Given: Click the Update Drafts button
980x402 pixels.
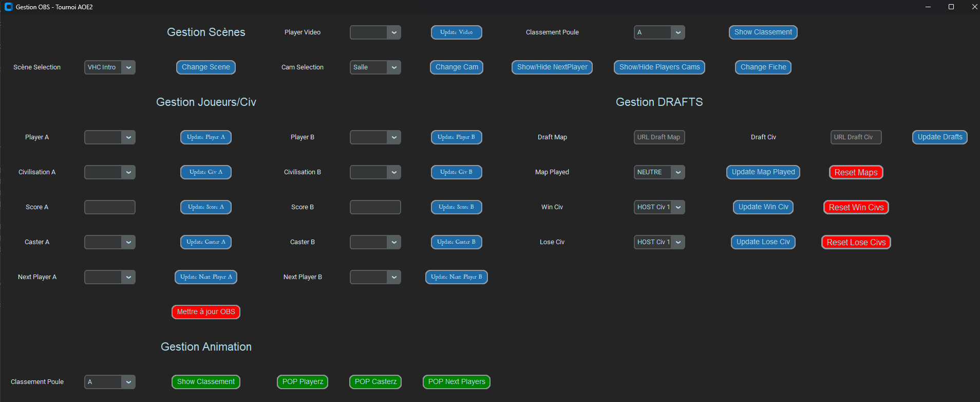Looking at the screenshot, I should (940, 137).
